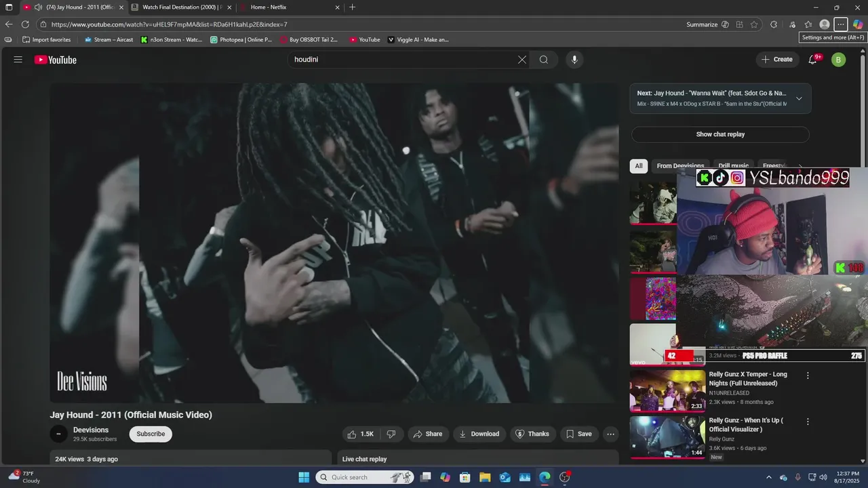Open Photopea bookmark
The image size is (868, 488).
[241, 40]
